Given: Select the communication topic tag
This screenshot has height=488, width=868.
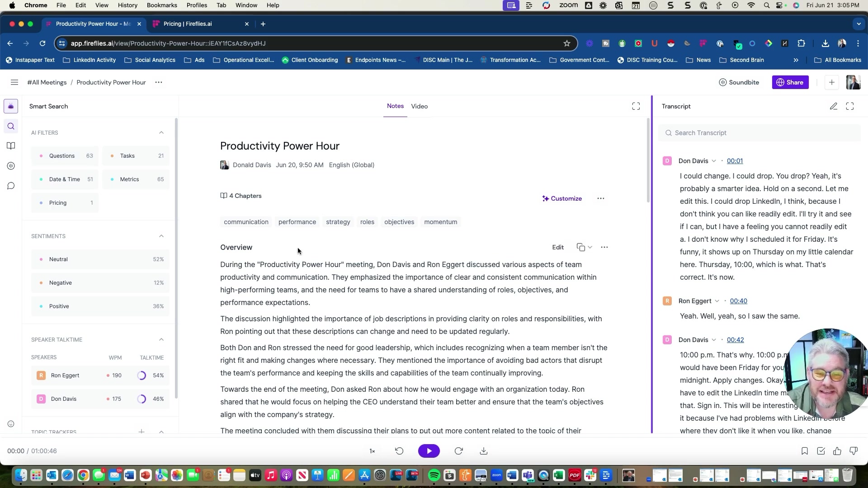Looking at the screenshot, I should (x=246, y=222).
